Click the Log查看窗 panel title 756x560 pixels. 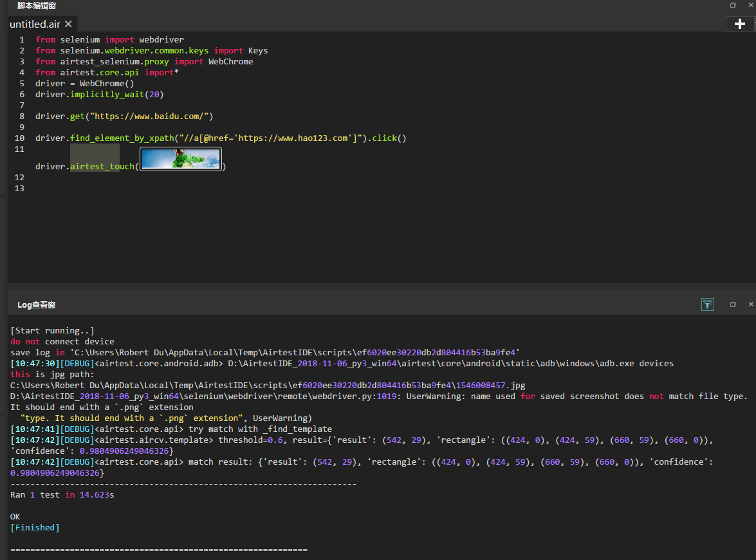pos(37,305)
